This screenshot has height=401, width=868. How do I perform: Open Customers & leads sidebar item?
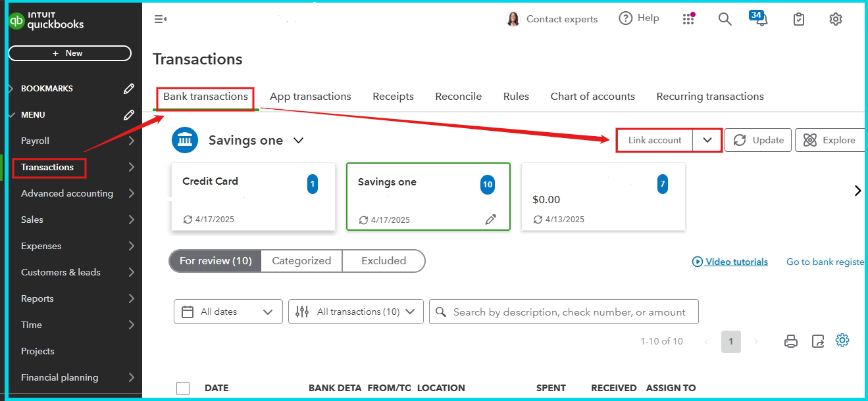[x=61, y=272]
